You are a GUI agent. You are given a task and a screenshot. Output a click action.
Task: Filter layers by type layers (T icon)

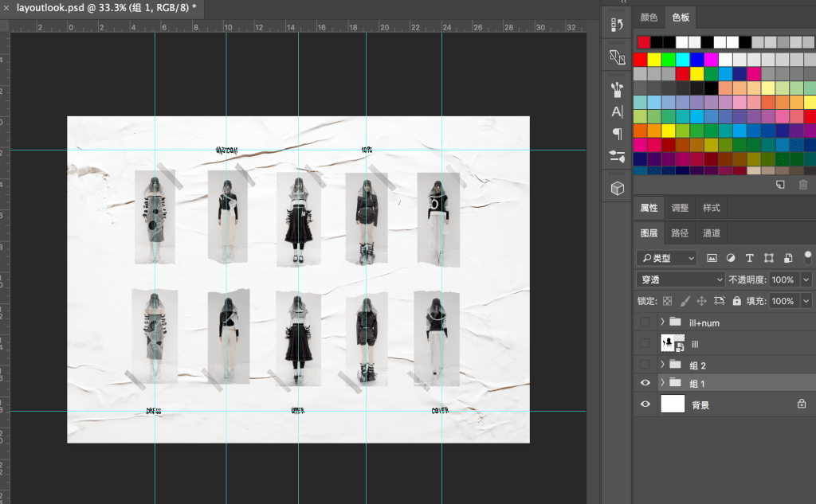coord(749,258)
